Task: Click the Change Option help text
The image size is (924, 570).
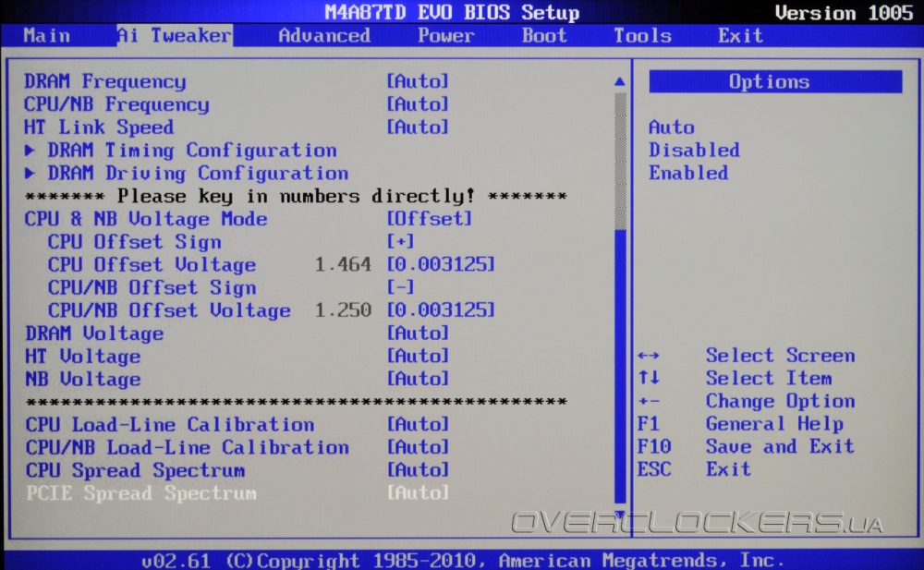Action: 781,402
